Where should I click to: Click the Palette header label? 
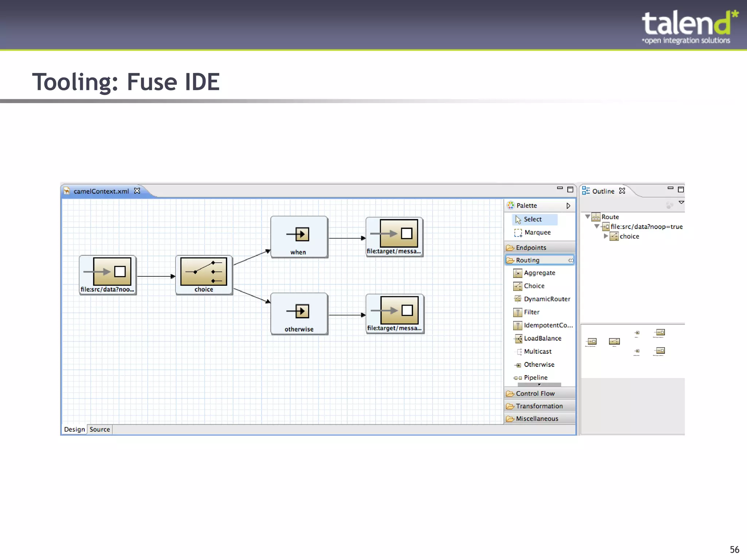(x=527, y=206)
